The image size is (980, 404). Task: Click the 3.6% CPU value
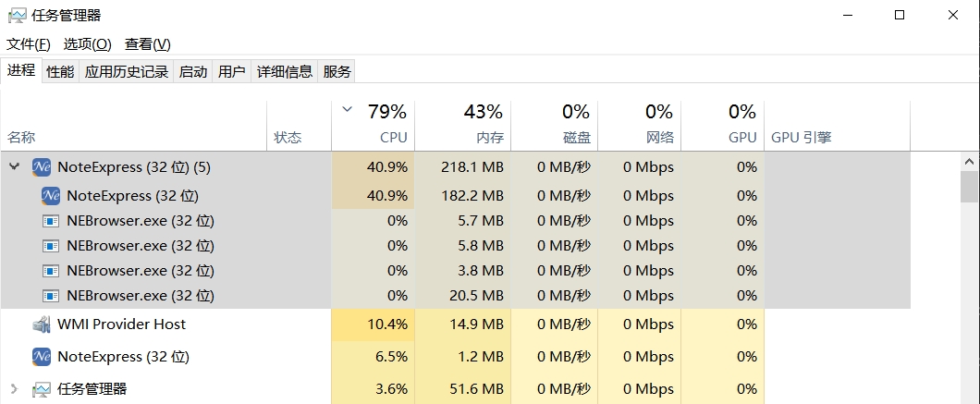(391, 389)
